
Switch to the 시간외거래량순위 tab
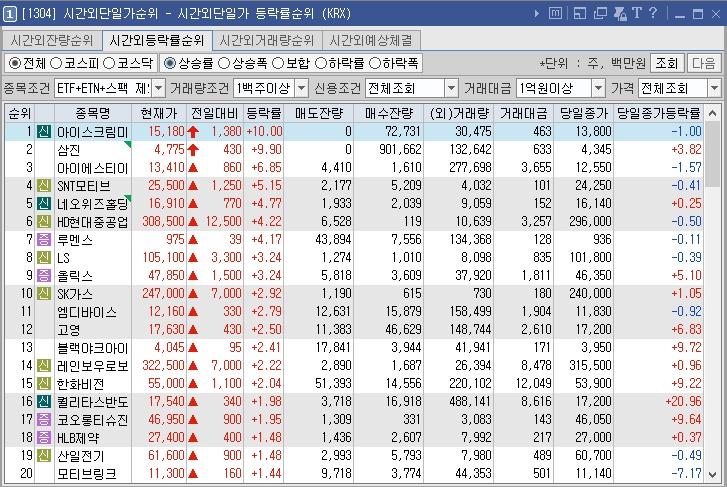pyautogui.click(x=267, y=40)
